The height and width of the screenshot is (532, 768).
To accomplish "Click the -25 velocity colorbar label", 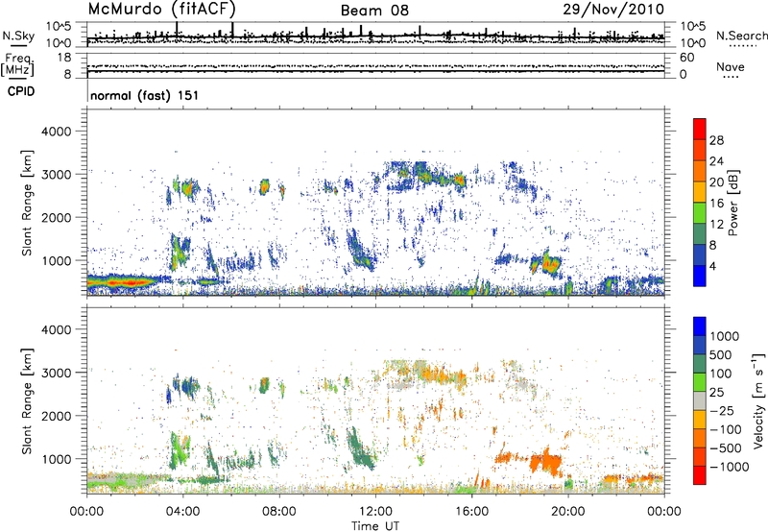I will click(723, 410).
